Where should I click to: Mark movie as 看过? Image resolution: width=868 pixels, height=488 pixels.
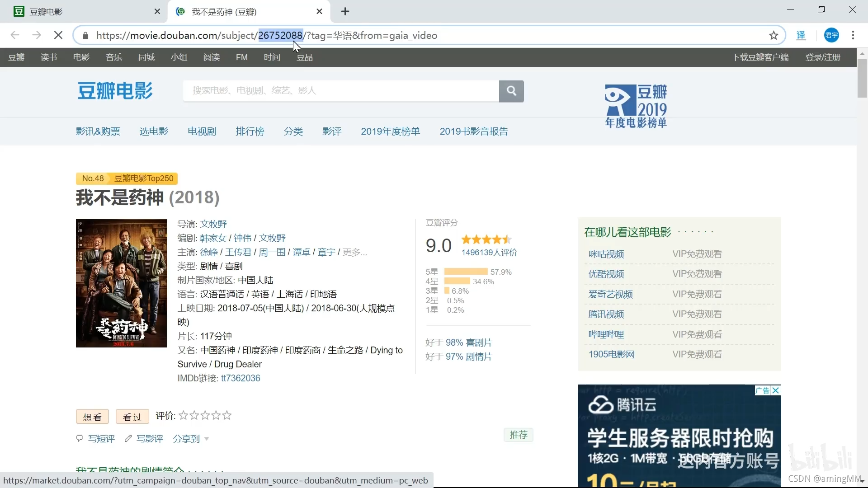pos(132,417)
